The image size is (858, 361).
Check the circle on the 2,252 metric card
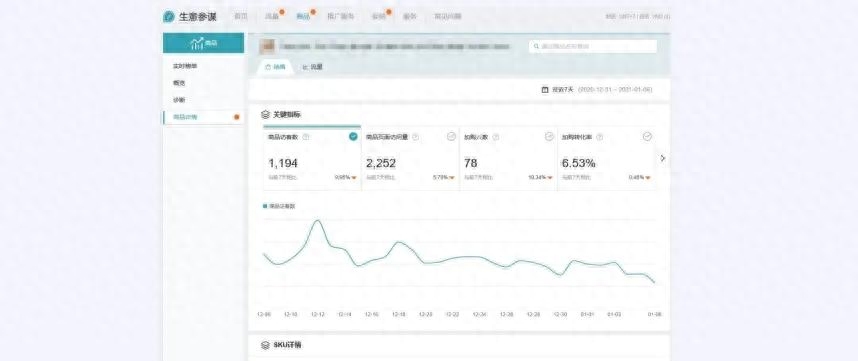451,136
